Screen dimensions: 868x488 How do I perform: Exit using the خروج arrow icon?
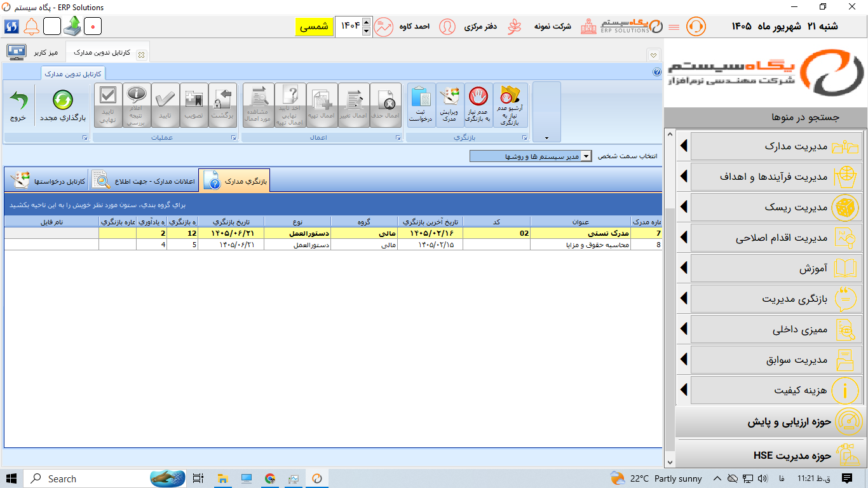coord(18,105)
